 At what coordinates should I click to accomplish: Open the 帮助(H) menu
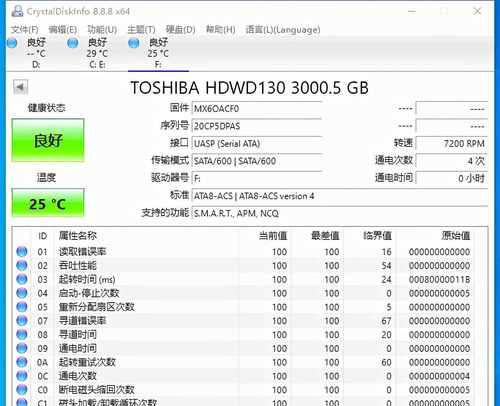(220, 30)
